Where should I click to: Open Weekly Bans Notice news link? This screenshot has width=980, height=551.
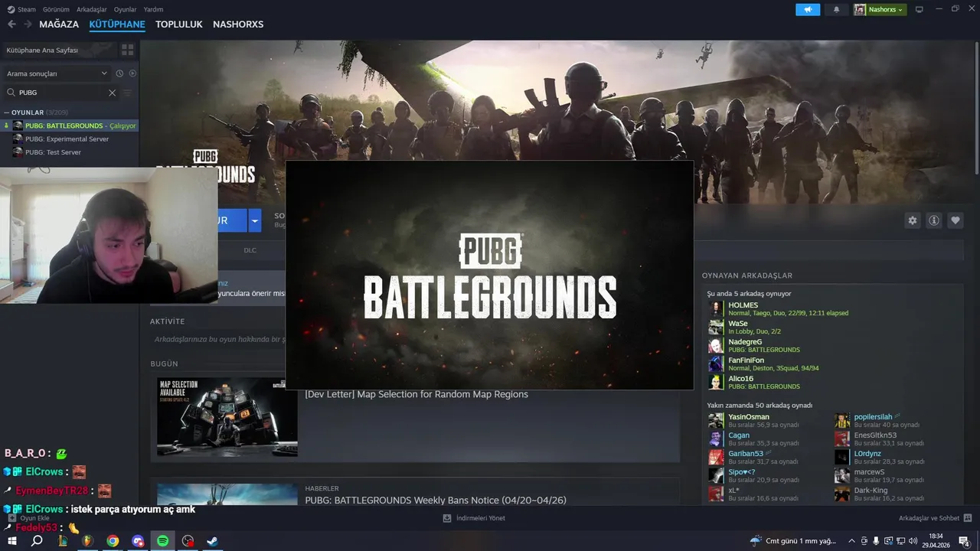click(x=436, y=500)
